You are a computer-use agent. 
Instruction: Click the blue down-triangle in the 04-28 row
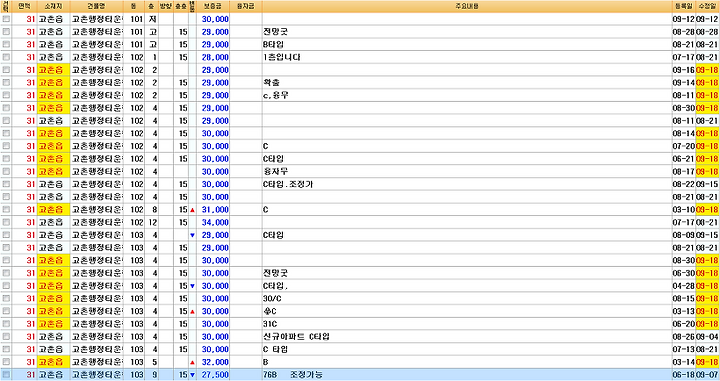[192, 286]
